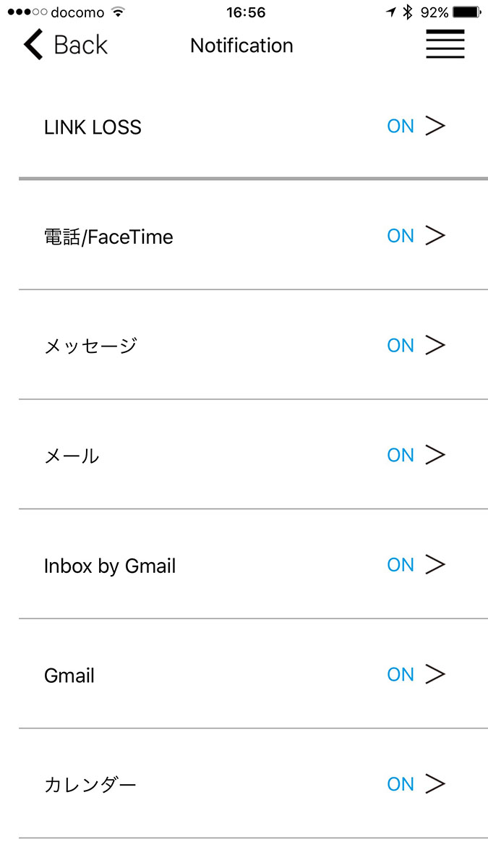Image resolution: width=488 pixels, height=868 pixels.
Task: Open the hamburger menu
Action: [445, 44]
